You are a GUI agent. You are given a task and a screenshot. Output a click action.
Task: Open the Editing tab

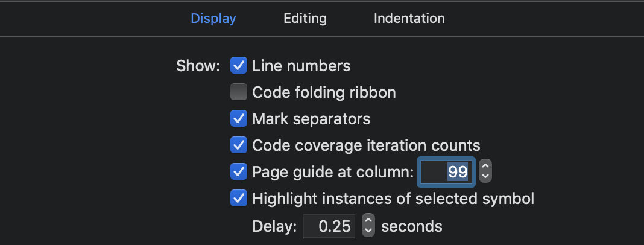point(305,18)
